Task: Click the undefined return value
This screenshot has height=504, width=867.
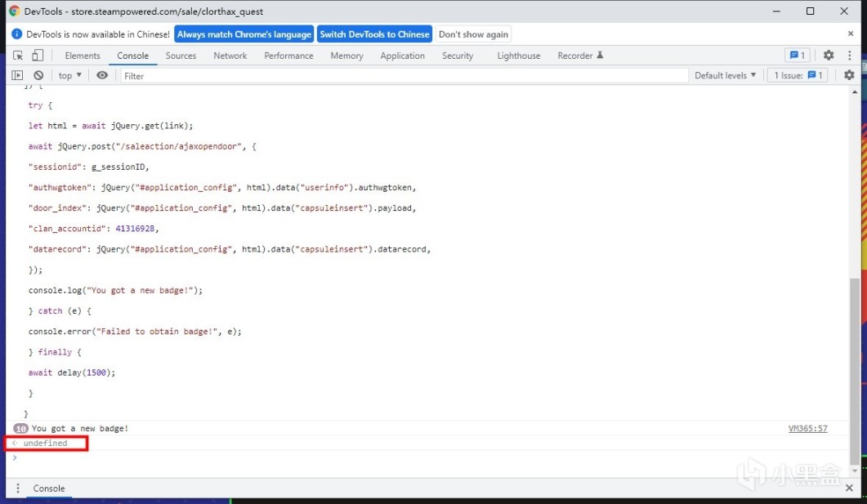Action: [45, 444]
